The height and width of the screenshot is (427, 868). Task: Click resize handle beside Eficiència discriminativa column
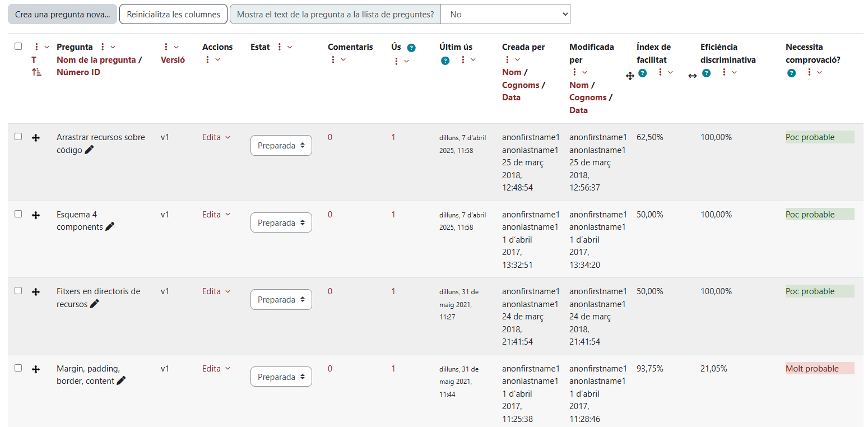(x=693, y=76)
